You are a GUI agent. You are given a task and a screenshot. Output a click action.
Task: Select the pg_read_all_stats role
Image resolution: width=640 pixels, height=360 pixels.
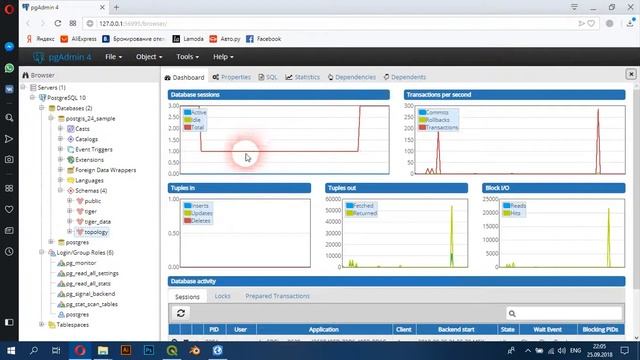pyautogui.click(x=88, y=283)
